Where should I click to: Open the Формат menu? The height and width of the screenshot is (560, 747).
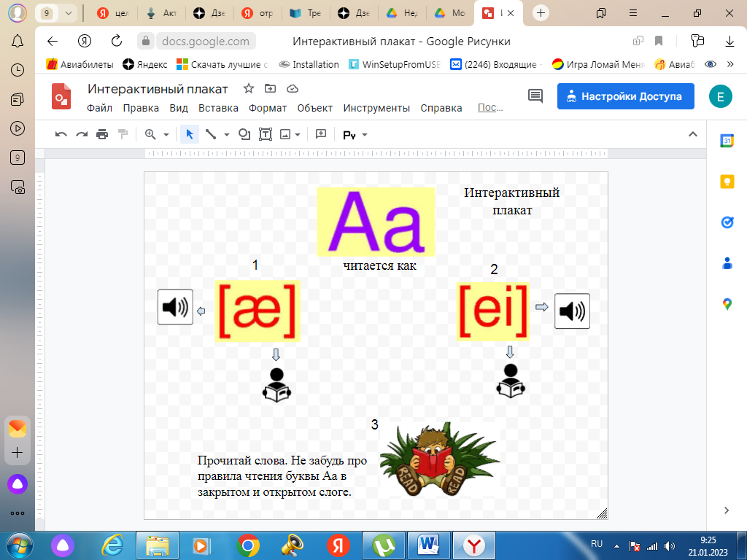(x=268, y=108)
